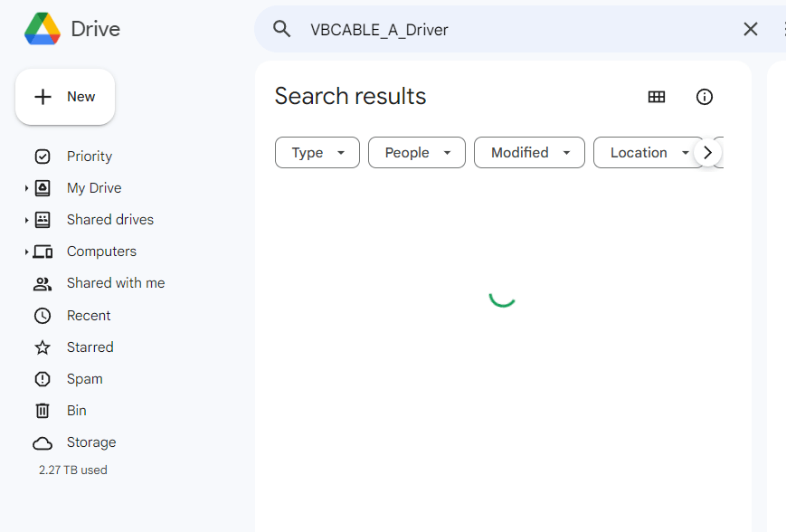
Task: Click the Spam warning icon
Action: 43,379
